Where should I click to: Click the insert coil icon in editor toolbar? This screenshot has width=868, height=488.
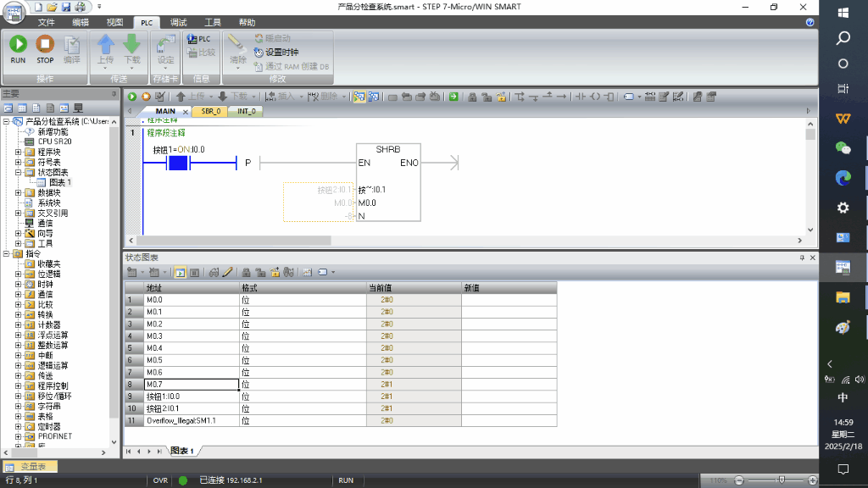594,97
